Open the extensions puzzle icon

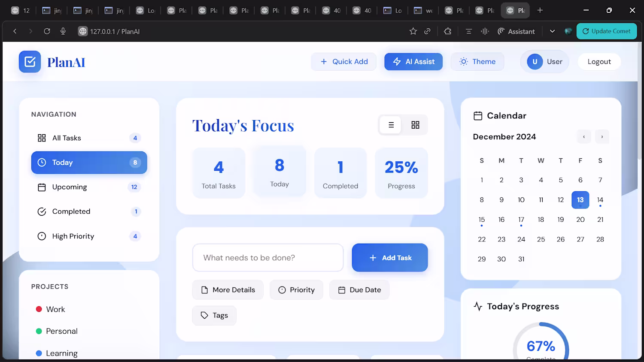[447, 31]
